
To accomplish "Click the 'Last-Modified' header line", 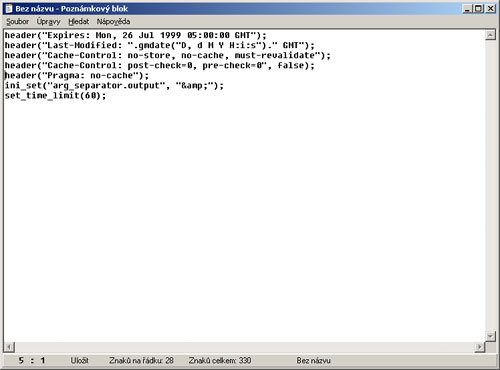I will (x=160, y=45).
